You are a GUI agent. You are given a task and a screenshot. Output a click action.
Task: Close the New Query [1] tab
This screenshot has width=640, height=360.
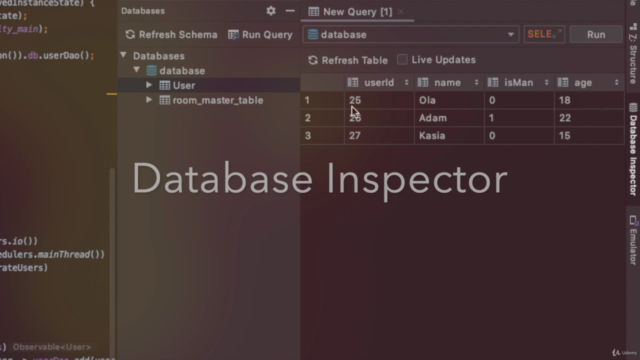401,11
